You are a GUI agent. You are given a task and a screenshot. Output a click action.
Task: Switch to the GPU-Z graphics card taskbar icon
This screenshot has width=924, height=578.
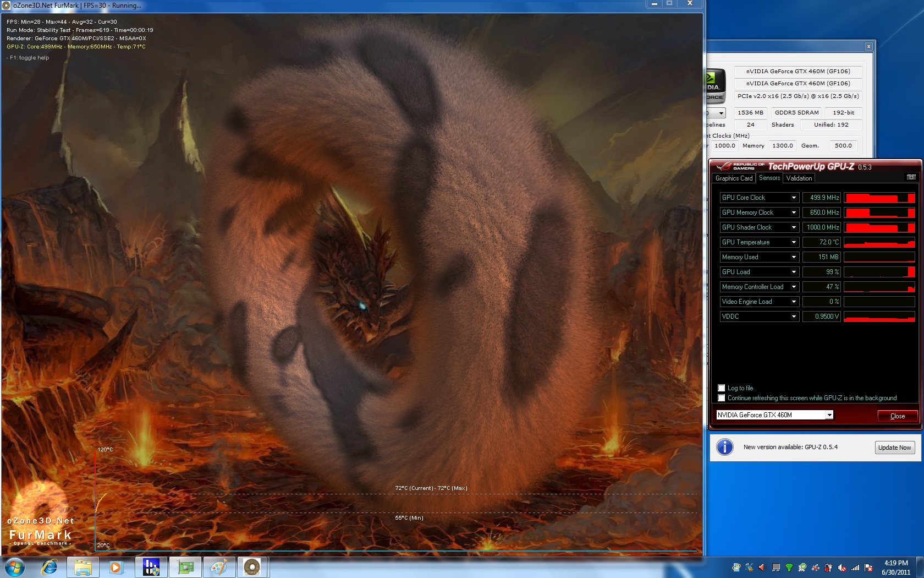tap(185, 567)
